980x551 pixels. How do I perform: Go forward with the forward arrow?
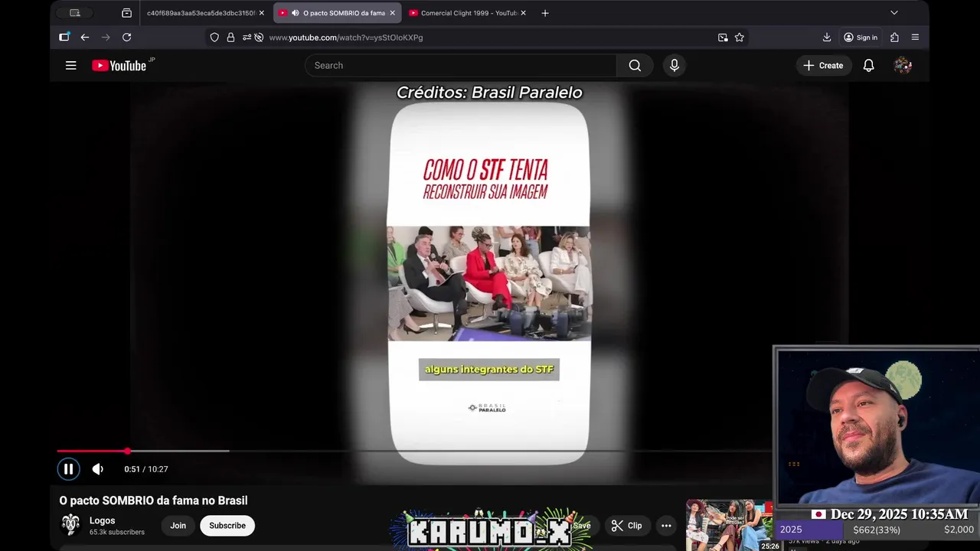(106, 37)
